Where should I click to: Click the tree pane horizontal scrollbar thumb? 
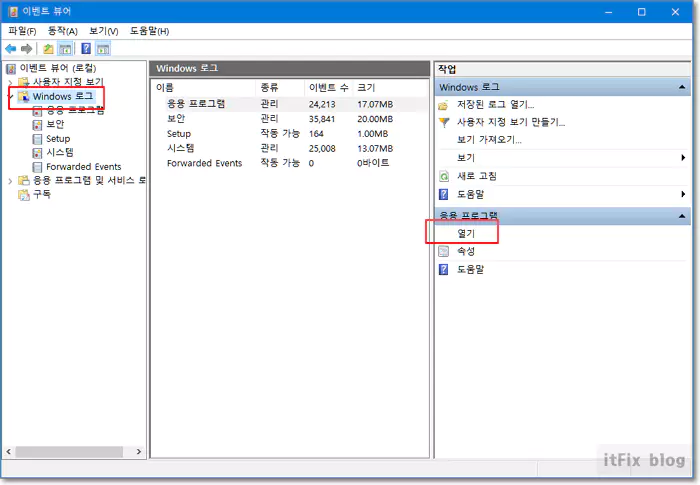click(69, 452)
